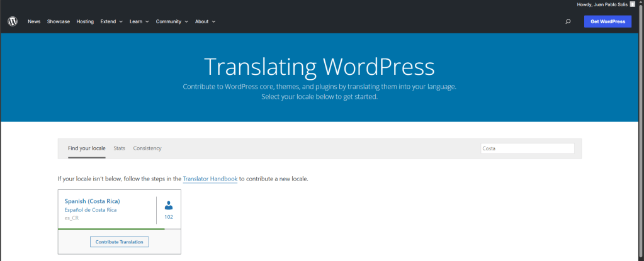Click the Contribute Translation button
This screenshot has height=261, width=644.
click(x=120, y=242)
